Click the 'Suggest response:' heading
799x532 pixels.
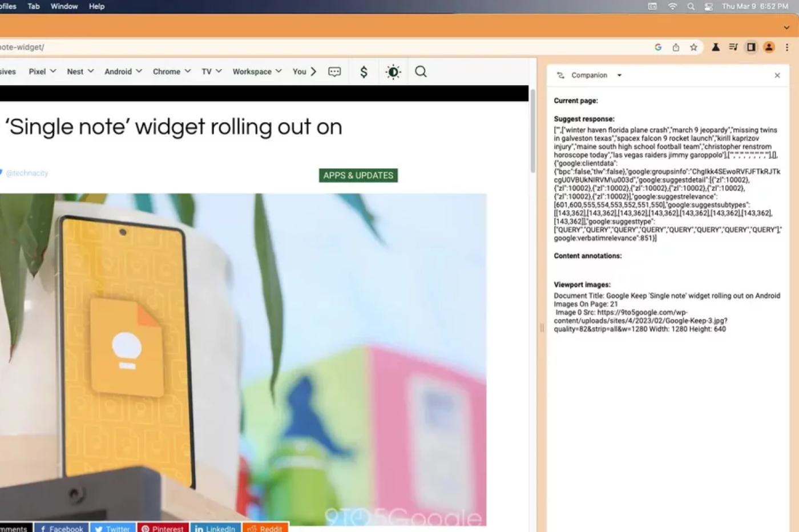click(584, 119)
